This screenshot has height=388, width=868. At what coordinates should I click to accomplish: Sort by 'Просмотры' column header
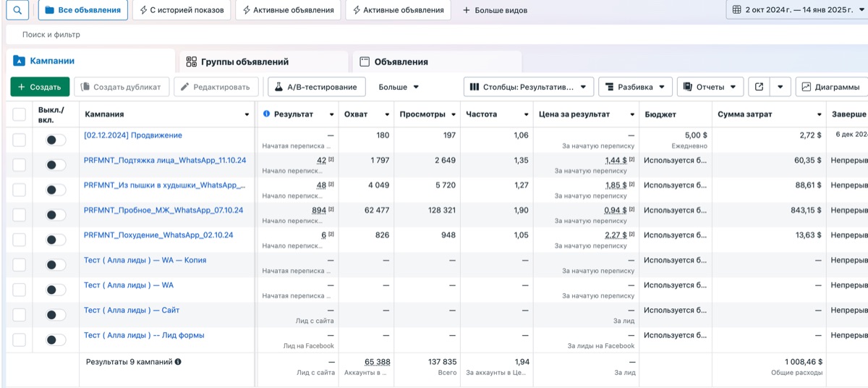pyautogui.click(x=427, y=114)
